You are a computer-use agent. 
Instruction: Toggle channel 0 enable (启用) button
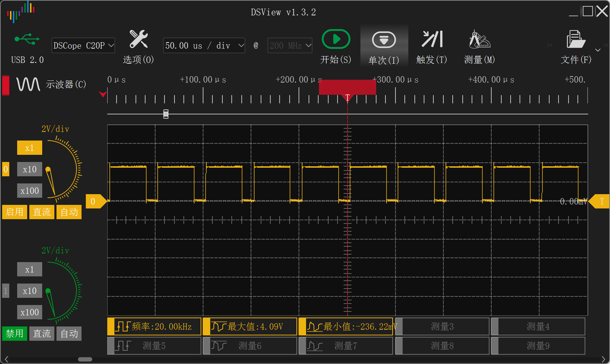point(15,212)
